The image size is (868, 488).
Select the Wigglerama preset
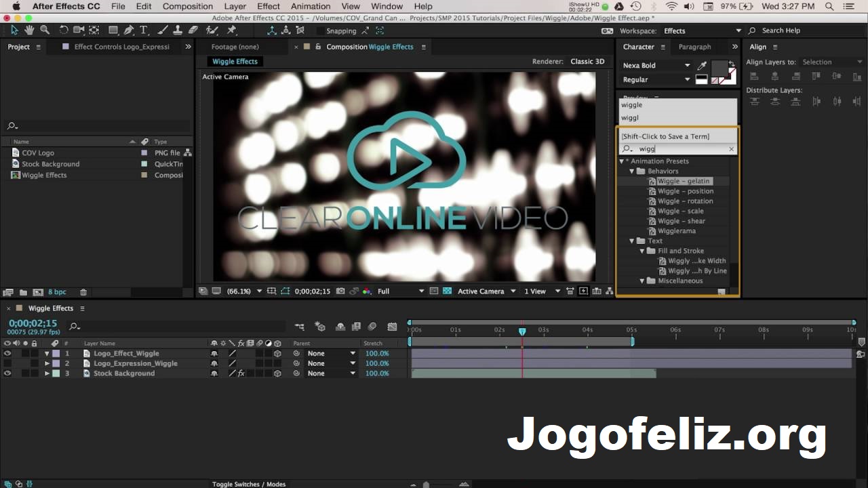tap(677, 231)
